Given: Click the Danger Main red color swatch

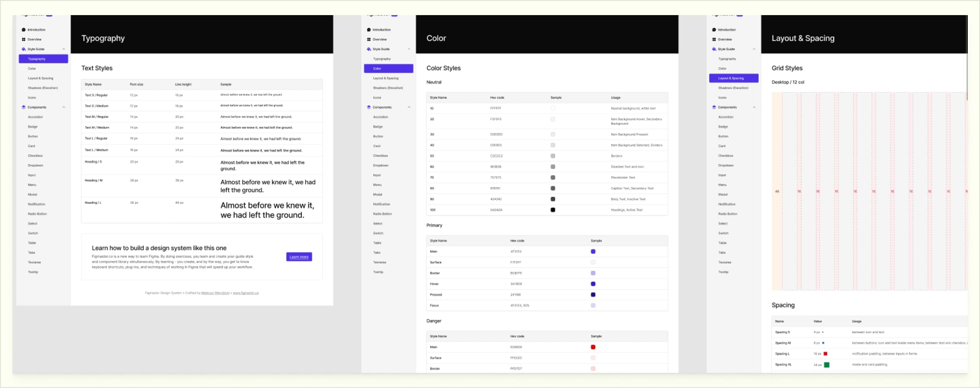Looking at the screenshot, I should click(x=593, y=347).
